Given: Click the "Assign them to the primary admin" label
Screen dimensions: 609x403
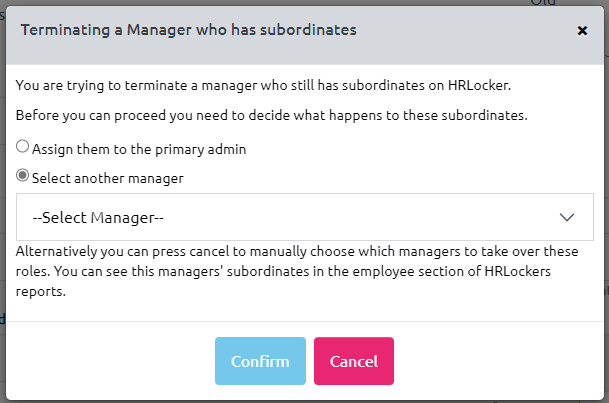Looking at the screenshot, I should (x=139, y=149).
